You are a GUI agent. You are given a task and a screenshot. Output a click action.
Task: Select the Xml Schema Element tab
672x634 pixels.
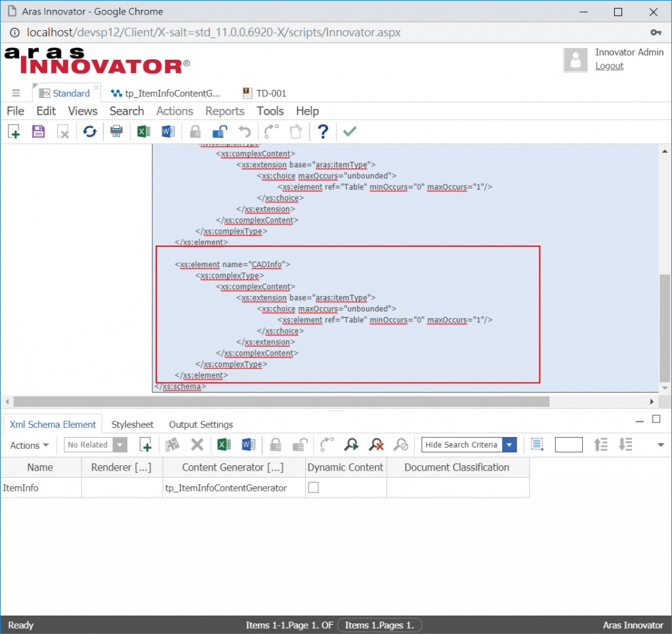point(52,425)
